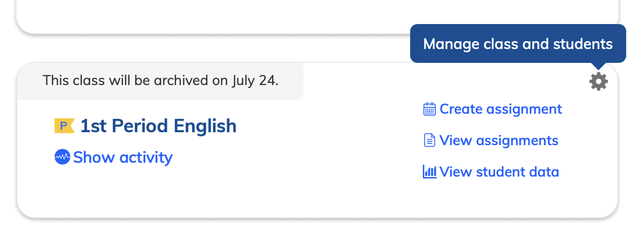
Task: Click the archive notice text about July 24
Action: 161,81
